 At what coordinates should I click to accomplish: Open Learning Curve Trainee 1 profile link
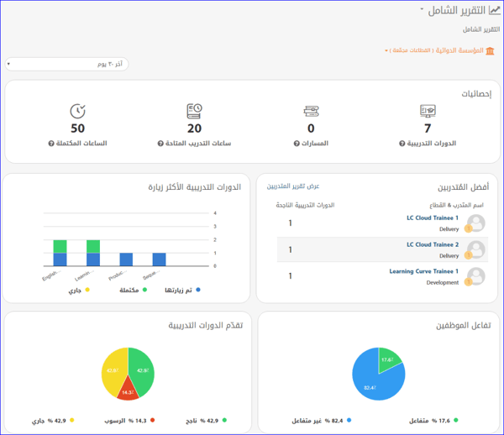[x=423, y=271]
